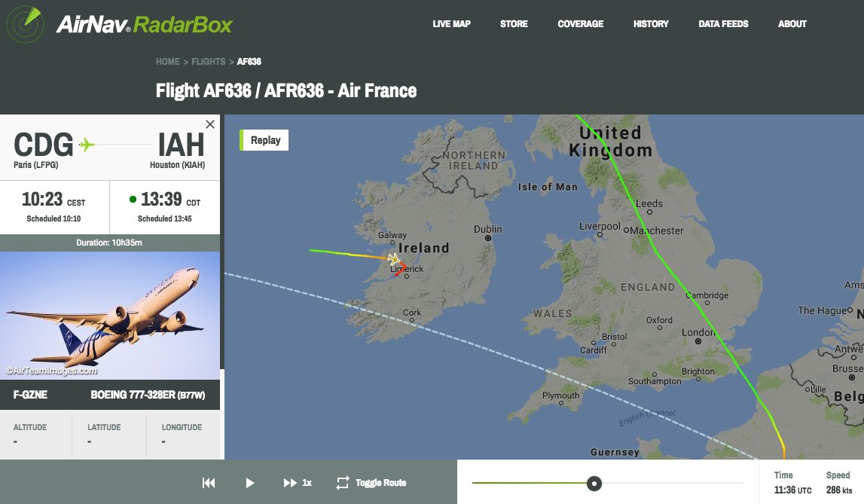Click the Houston (KIAH) label
Screen dimensions: 864x504
pyautogui.click(x=178, y=165)
